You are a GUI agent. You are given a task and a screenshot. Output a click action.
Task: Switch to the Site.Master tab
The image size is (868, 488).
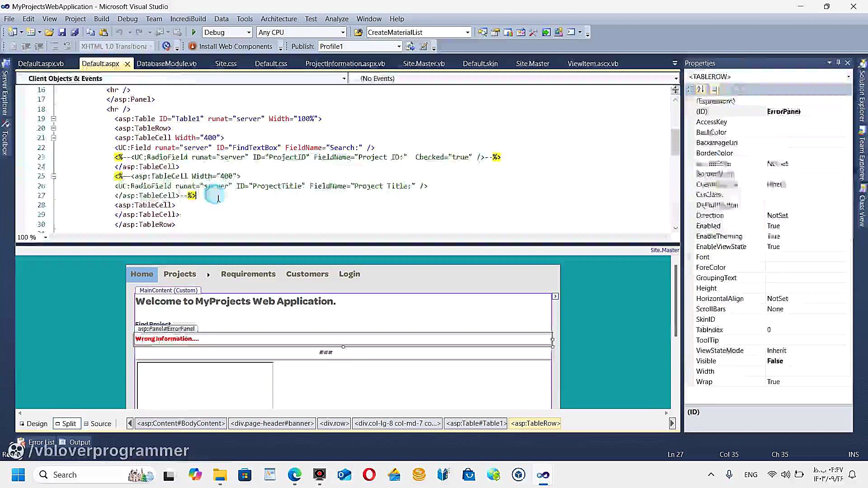533,63
